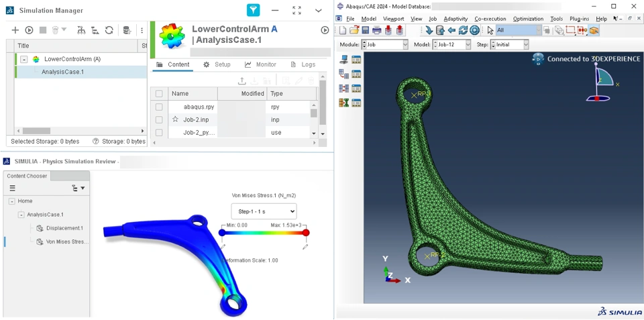Switch to the Setup tab

217,64
